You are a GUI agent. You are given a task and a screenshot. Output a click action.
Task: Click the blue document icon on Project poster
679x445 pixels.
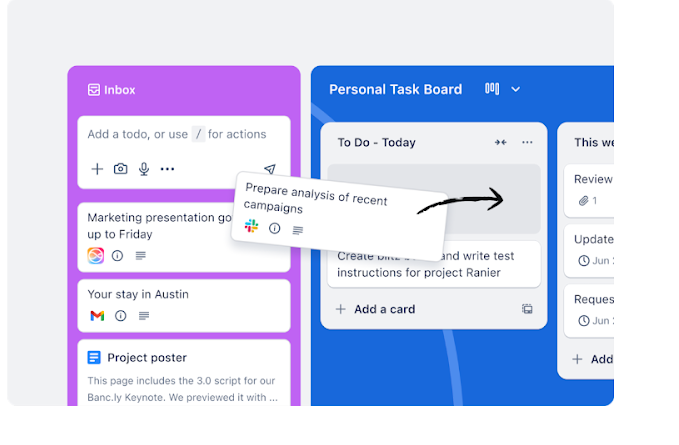click(94, 358)
